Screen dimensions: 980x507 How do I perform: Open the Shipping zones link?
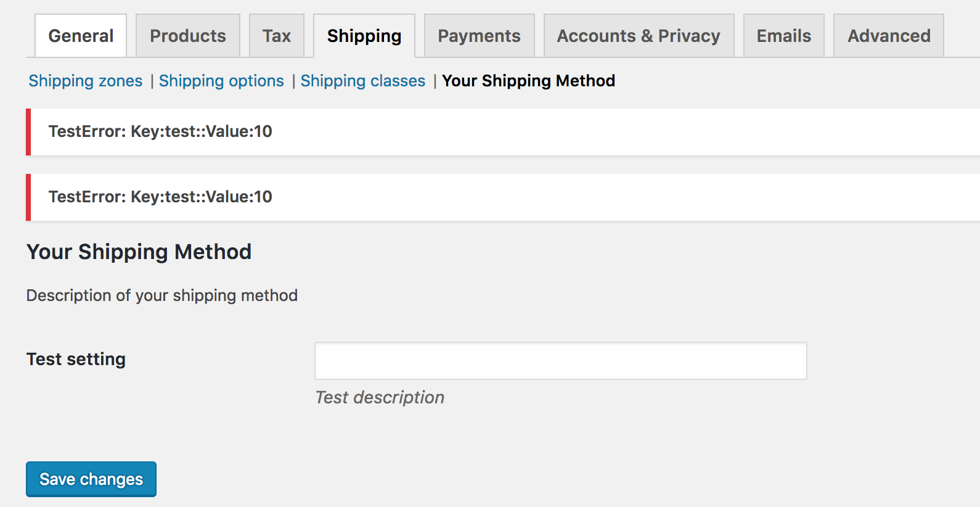[85, 81]
